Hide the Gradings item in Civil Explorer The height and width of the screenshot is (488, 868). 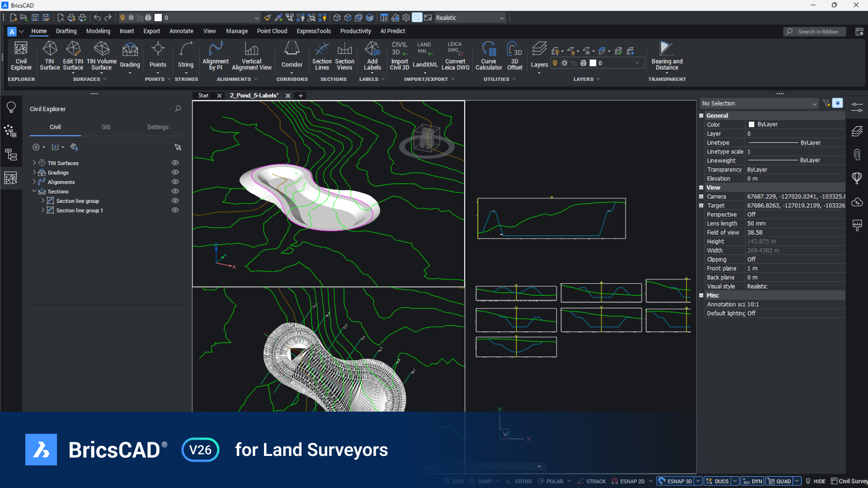175,172
